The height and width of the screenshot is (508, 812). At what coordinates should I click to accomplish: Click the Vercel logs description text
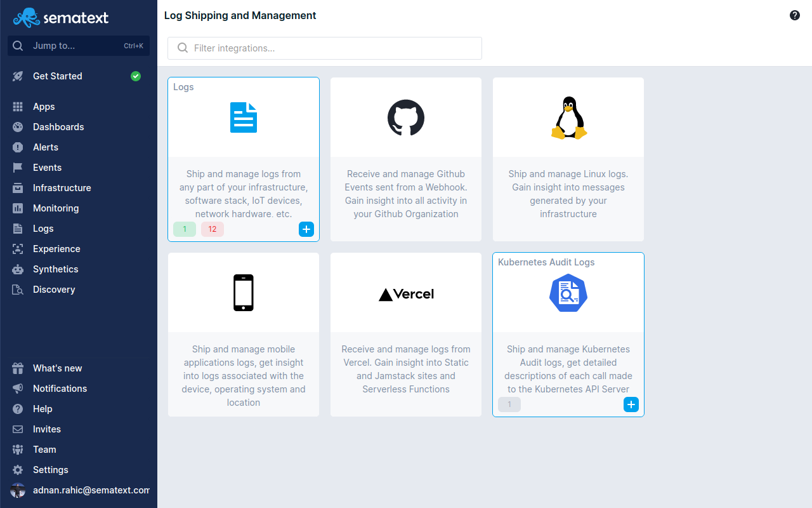406,369
